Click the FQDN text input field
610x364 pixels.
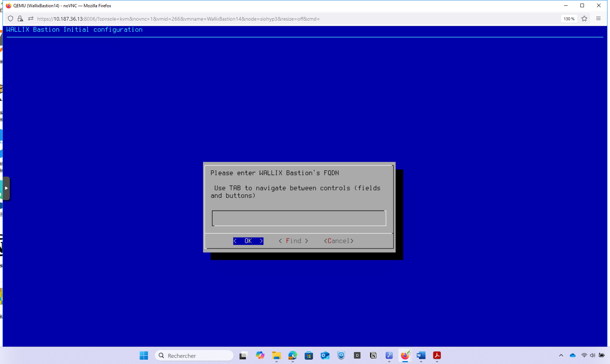click(299, 218)
